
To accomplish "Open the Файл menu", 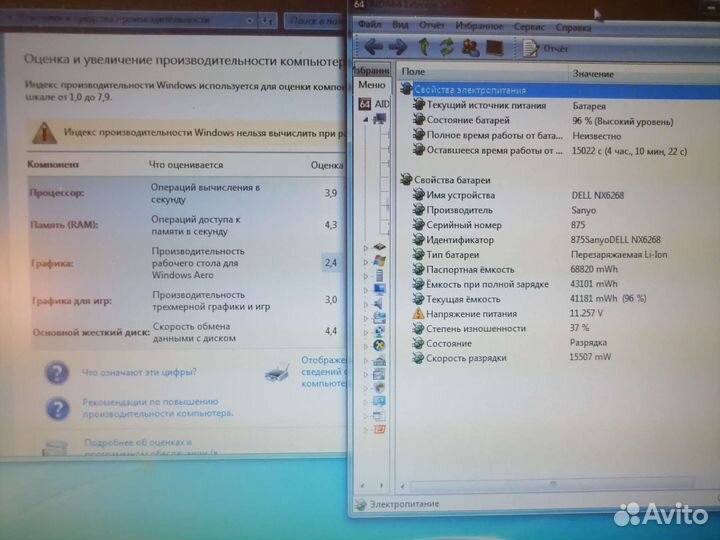I will coord(369,26).
